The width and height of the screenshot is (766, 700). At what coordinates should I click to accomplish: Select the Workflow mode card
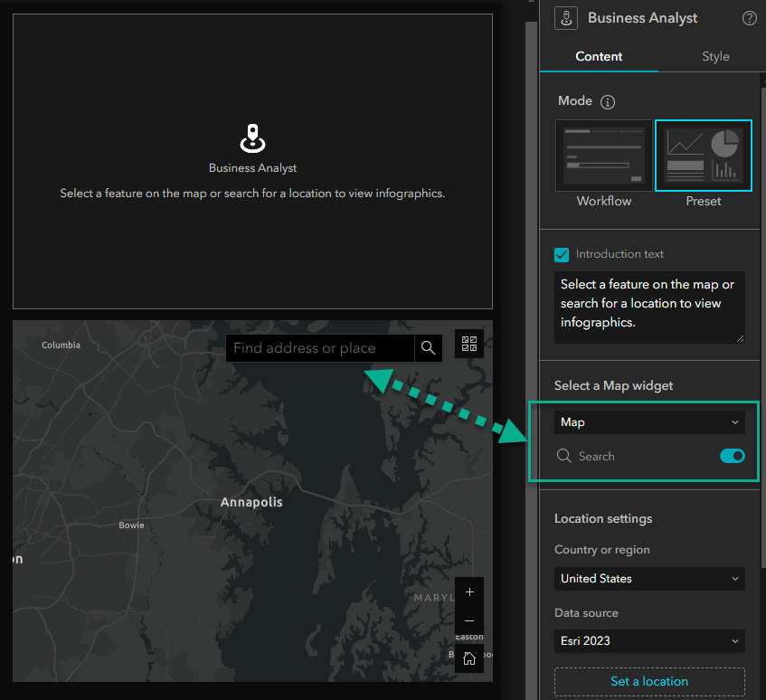[x=603, y=156]
